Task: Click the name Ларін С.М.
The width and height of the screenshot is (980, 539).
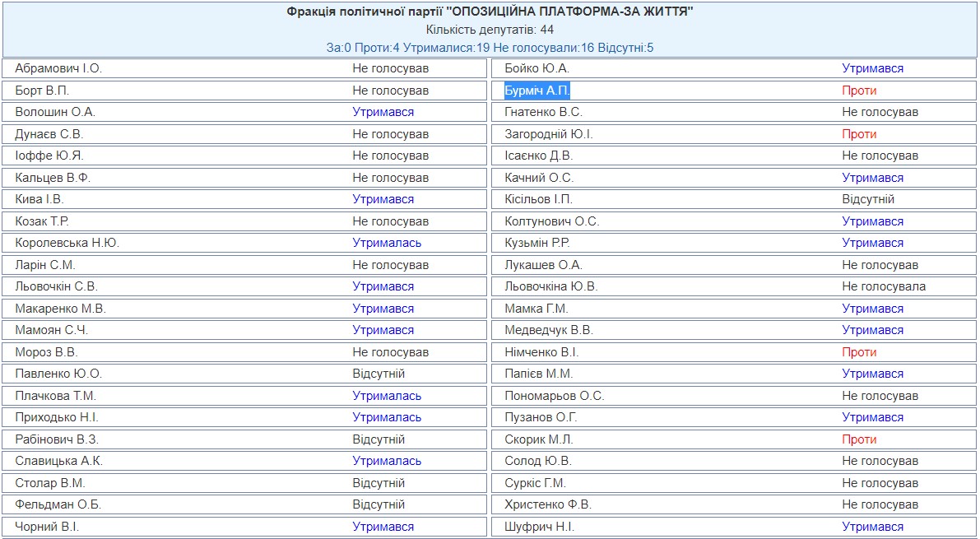Action: pos(45,265)
